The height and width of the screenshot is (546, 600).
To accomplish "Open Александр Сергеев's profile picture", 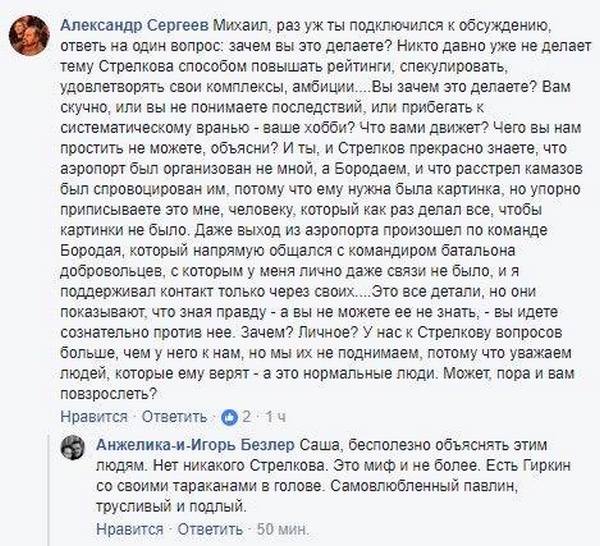I will click(x=29, y=36).
